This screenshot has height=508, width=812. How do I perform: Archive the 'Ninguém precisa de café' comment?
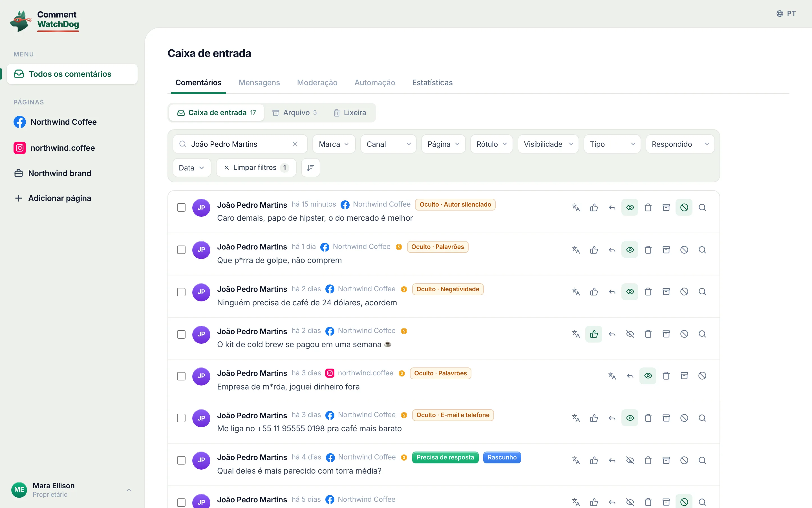point(667,292)
